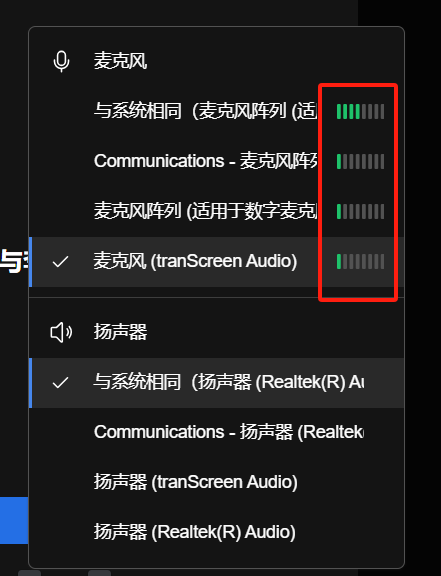
Task: Select 麦克风阵列 (适用于数字麦克风) input device
Action: click(x=216, y=211)
